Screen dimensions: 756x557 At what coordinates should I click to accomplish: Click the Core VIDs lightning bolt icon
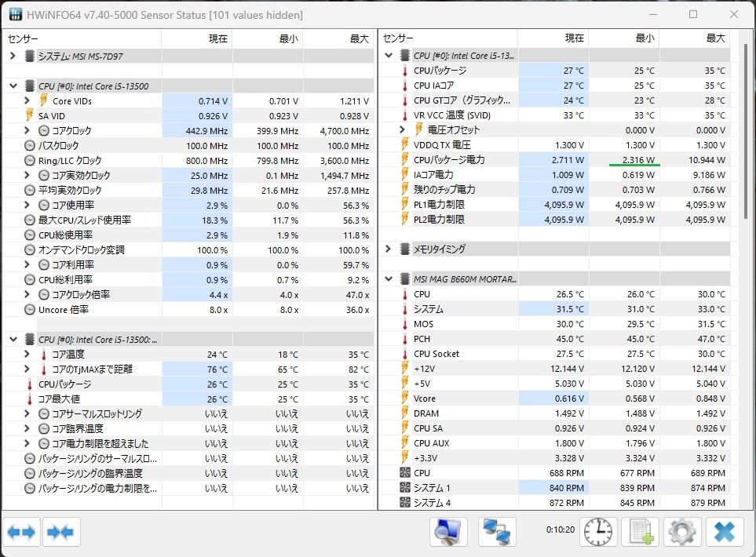pos(43,100)
